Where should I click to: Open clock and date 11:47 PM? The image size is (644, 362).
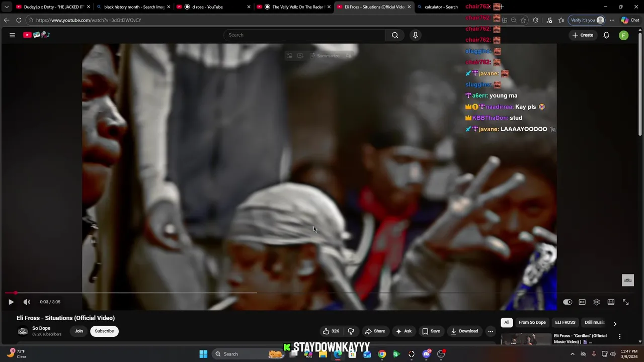[629, 354]
